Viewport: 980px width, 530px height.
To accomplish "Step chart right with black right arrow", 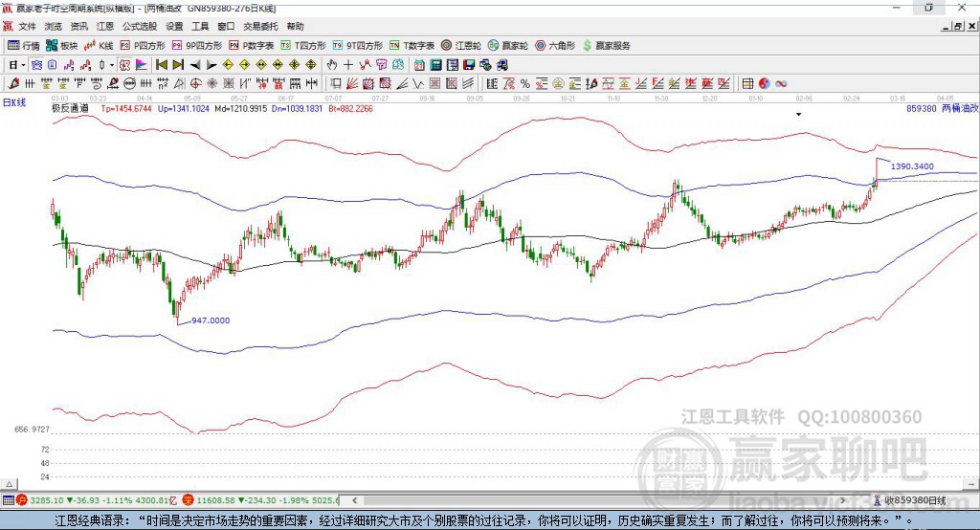I will (x=212, y=65).
